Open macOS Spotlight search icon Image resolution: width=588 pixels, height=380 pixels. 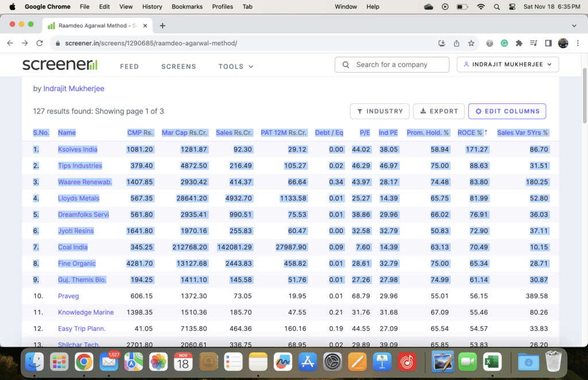(x=497, y=7)
